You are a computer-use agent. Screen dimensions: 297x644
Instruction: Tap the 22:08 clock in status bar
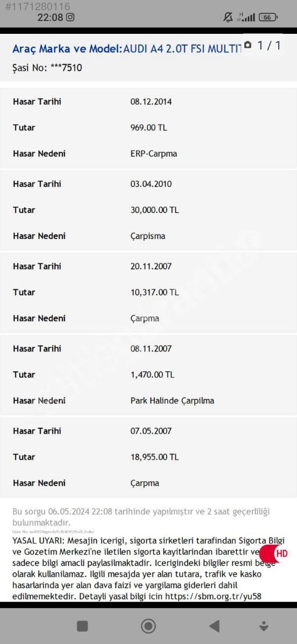coord(50,17)
